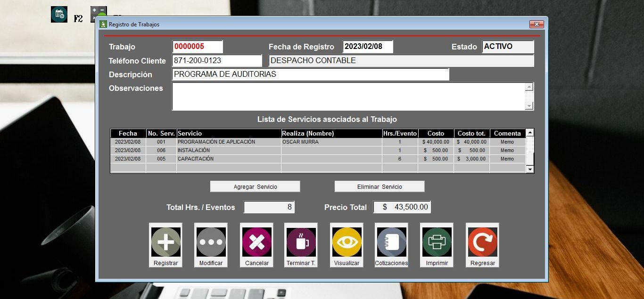This screenshot has height=299, width=644.
Task: Click the Realiza (Nombre) column header
Action: [x=331, y=133]
